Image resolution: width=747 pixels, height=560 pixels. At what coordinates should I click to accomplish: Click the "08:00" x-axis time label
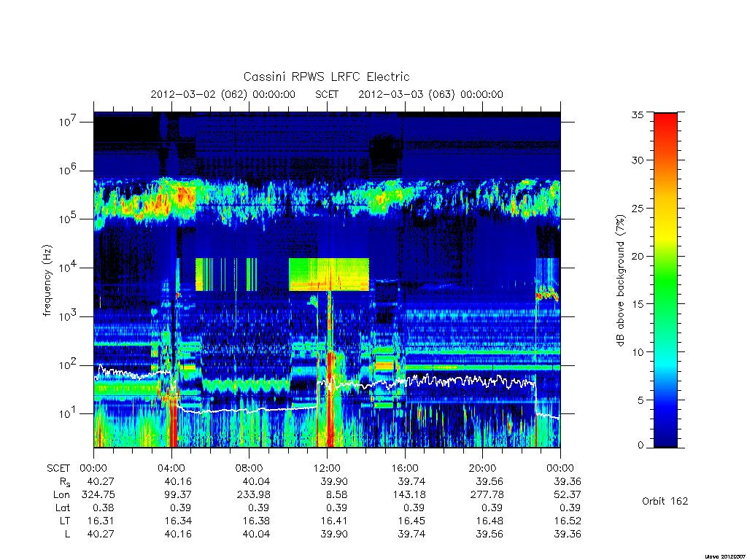249,468
